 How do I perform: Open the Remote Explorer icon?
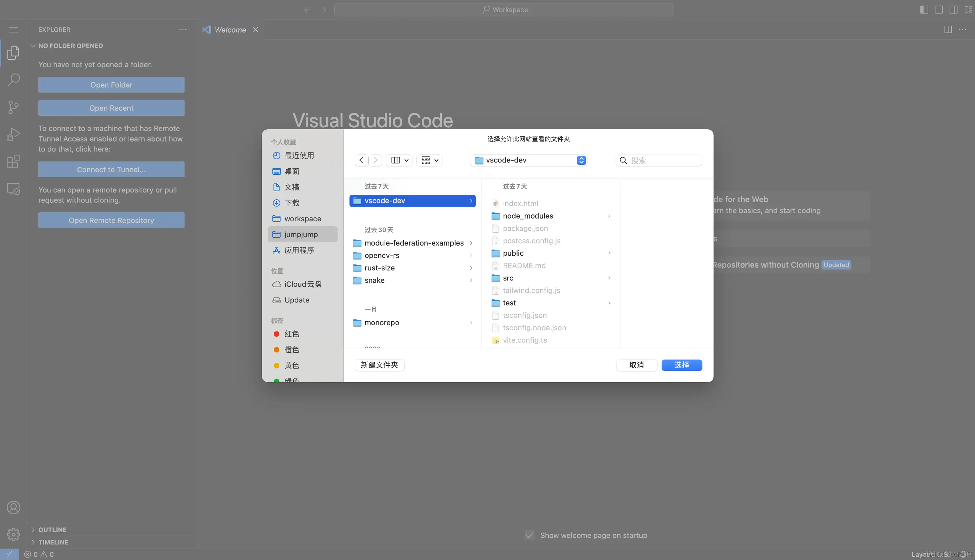pyautogui.click(x=14, y=189)
